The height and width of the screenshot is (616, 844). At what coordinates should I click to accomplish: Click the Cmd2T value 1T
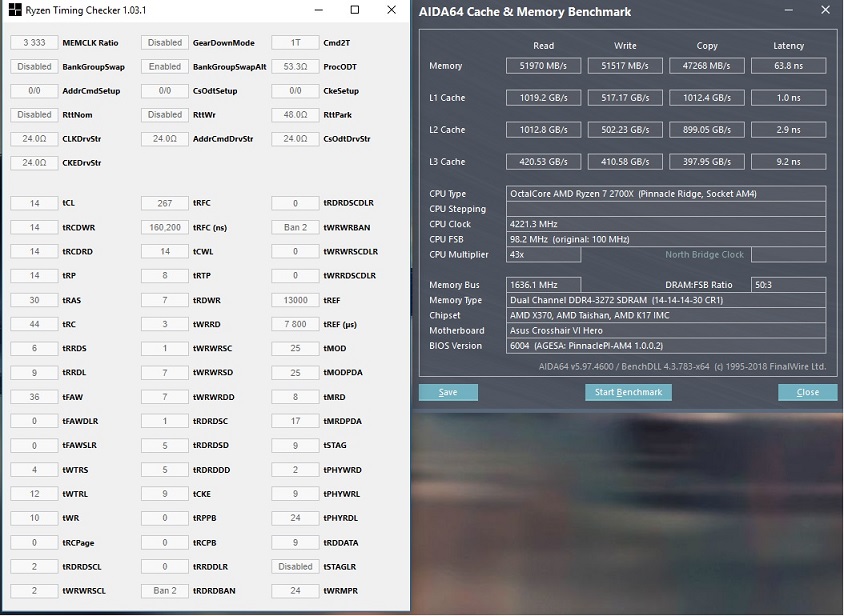(295, 43)
